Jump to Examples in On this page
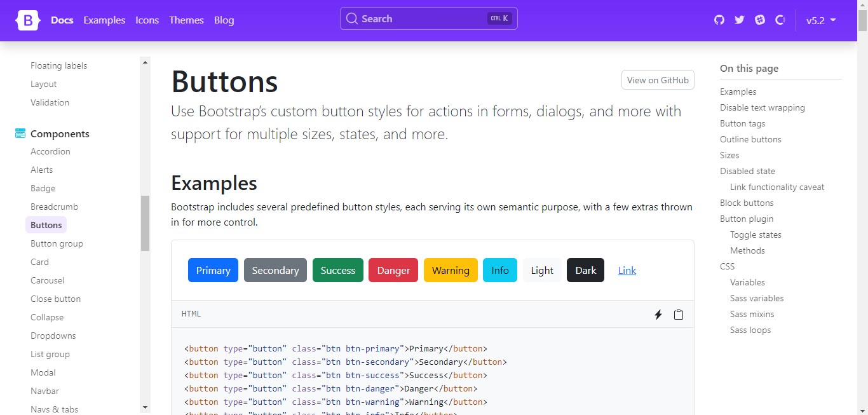This screenshot has height=415, width=868. 738,92
